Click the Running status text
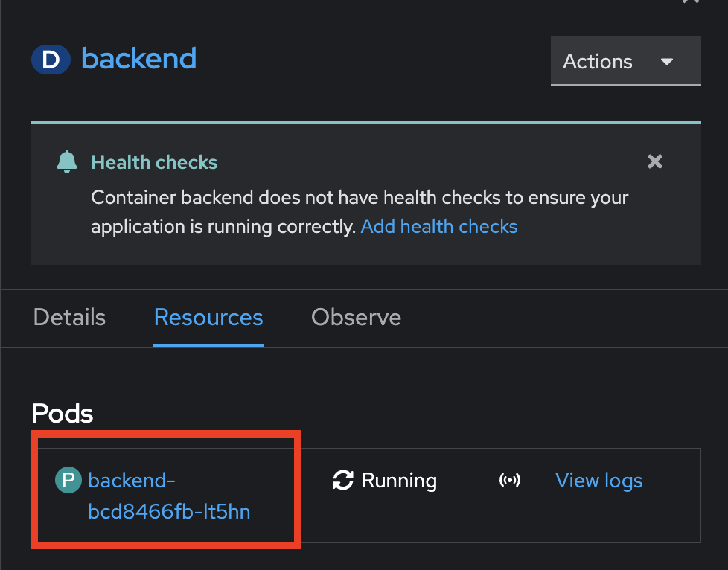The height and width of the screenshot is (570, 728). pyautogui.click(x=399, y=481)
